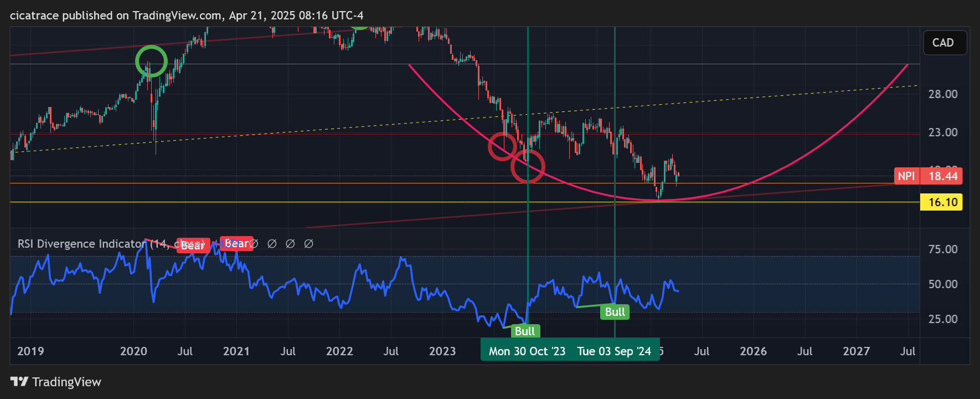Click the Bull label at the RSI 2023 low
Viewport: 980px width, 399px height.
pos(525,331)
